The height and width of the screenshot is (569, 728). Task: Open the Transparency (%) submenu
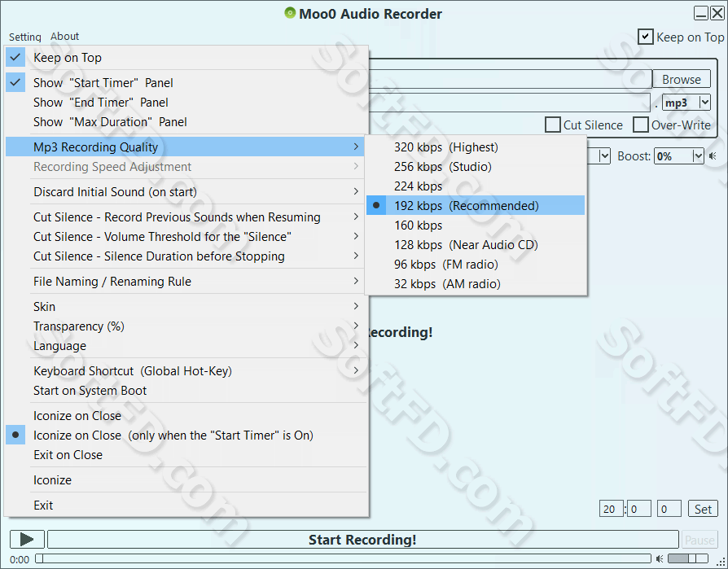click(186, 326)
